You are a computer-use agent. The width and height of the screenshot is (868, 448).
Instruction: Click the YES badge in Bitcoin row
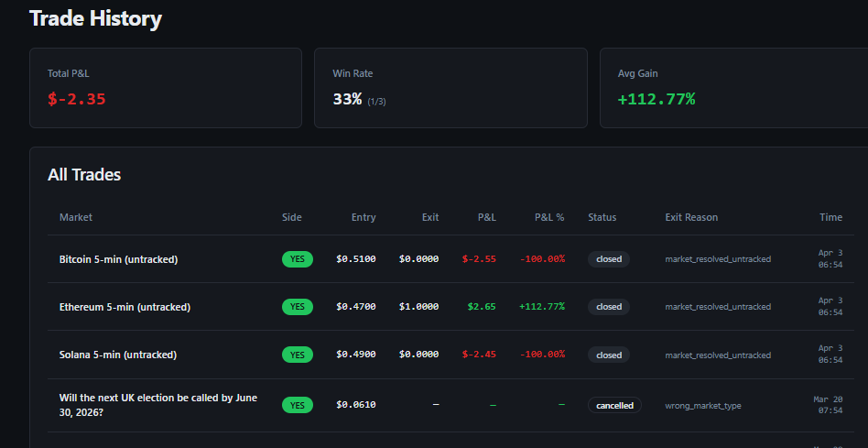[298, 259]
